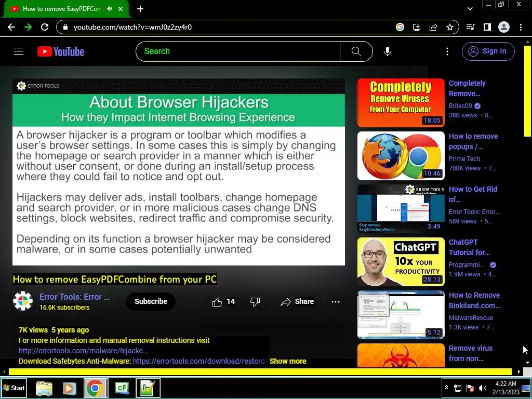
Task: Subscribe to the Error Tools channel
Action: tap(151, 301)
